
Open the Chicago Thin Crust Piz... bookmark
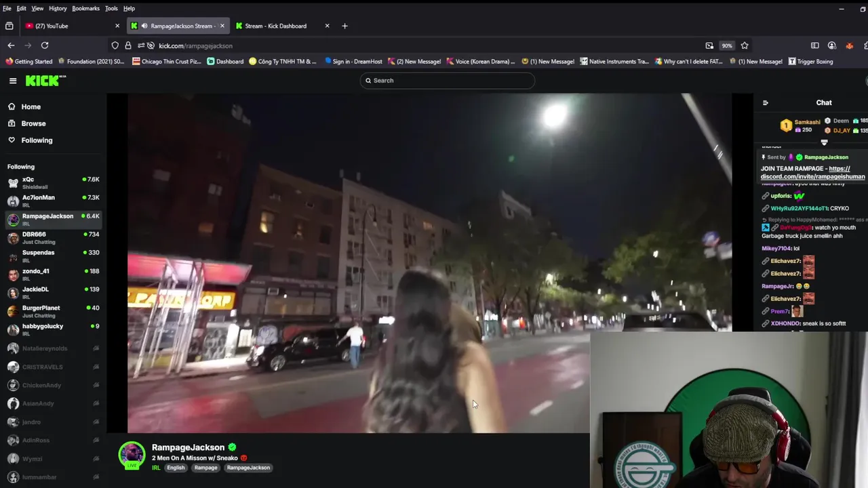[167, 62]
